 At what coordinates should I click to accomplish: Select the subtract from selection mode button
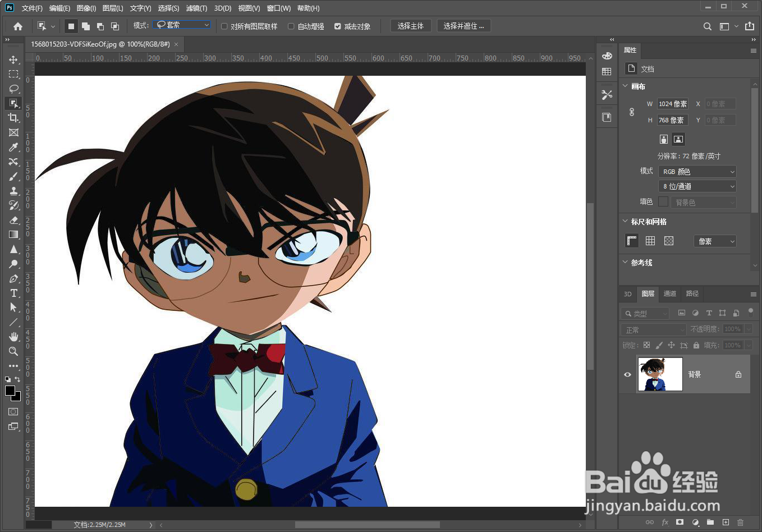(100, 26)
